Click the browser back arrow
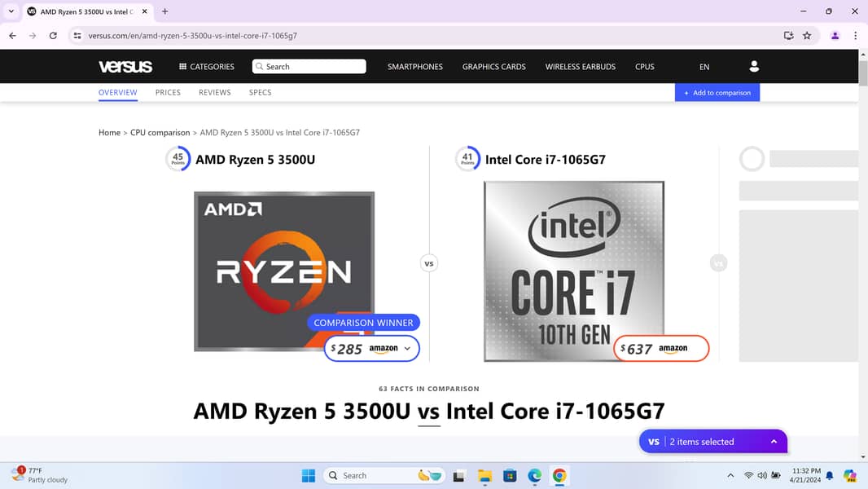Image resolution: width=868 pixels, height=489 pixels. pos(12,35)
